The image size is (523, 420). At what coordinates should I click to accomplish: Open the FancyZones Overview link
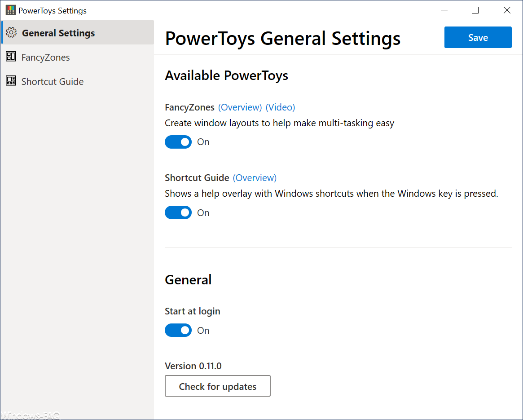tap(240, 107)
